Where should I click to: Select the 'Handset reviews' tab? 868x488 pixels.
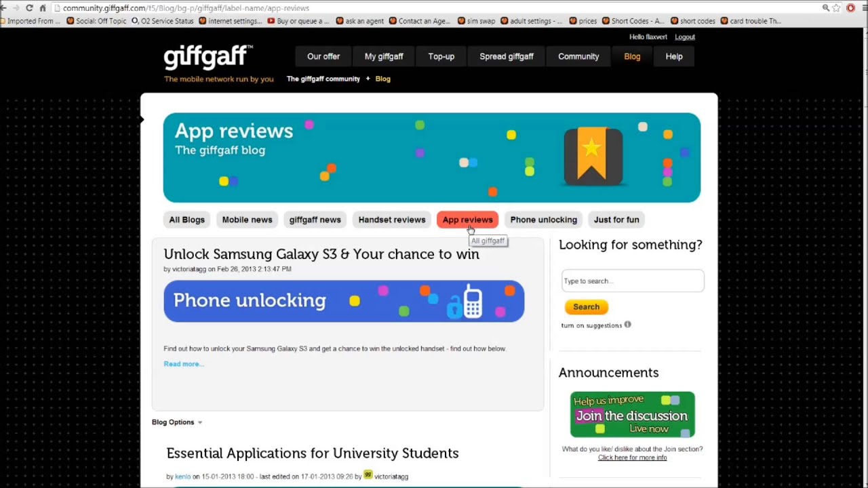pyautogui.click(x=392, y=220)
